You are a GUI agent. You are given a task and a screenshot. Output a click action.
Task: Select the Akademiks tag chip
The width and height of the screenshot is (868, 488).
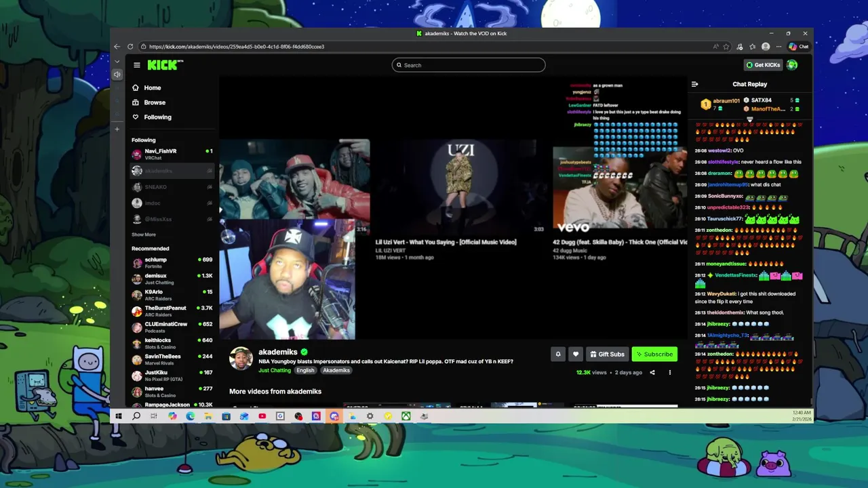336,370
